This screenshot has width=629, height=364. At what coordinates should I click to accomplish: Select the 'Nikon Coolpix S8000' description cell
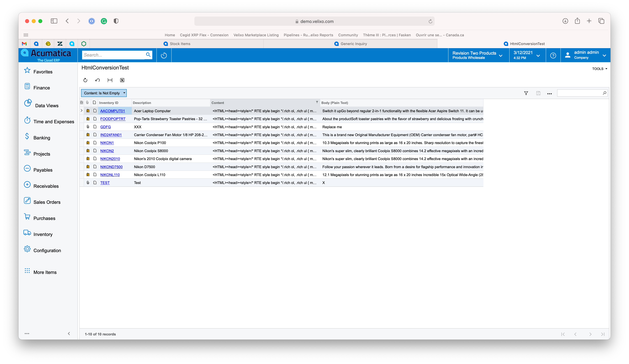point(171,151)
